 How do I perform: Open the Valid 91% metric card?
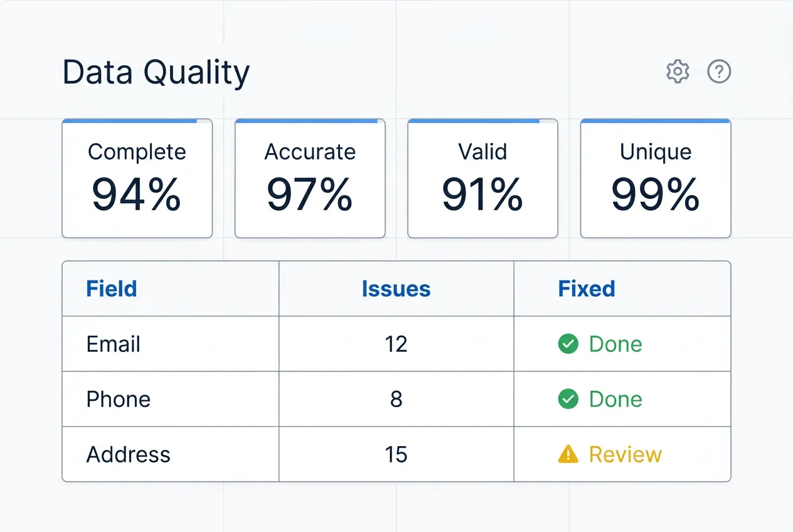point(482,179)
